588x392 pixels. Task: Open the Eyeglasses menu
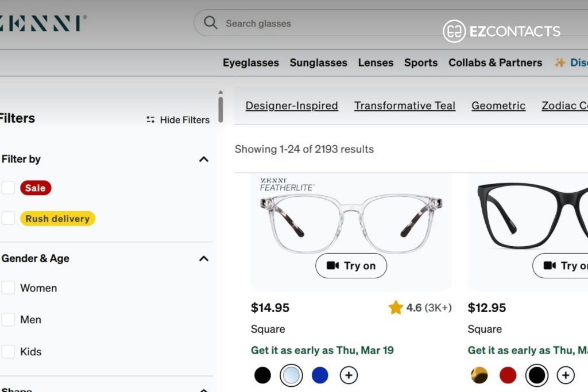click(251, 63)
